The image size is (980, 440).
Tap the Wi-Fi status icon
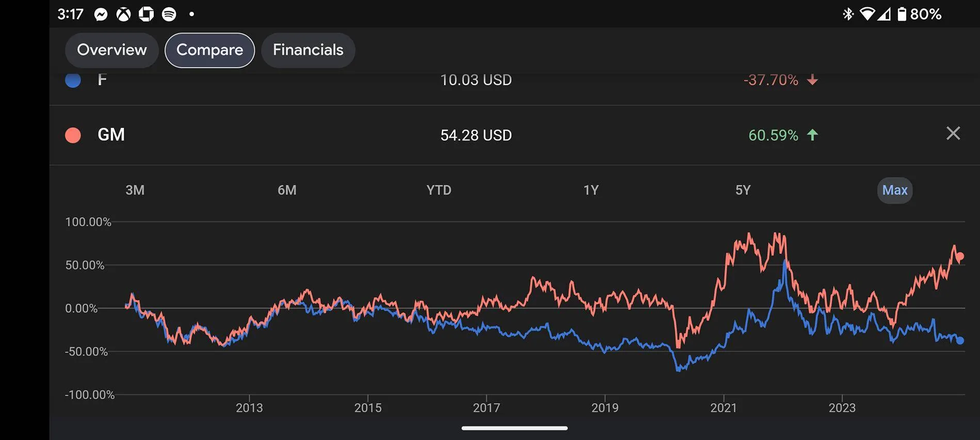point(867,14)
